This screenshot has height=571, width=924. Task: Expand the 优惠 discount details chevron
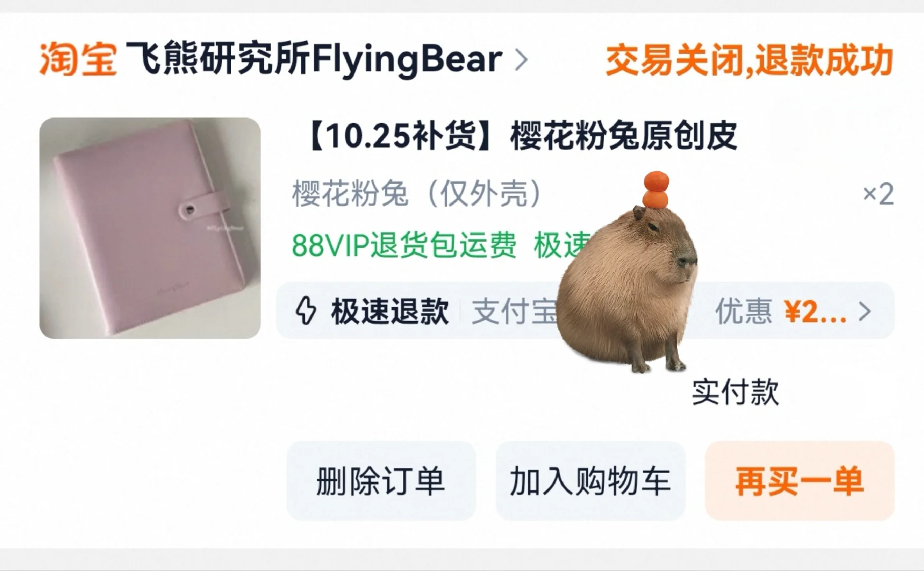click(x=865, y=311)
